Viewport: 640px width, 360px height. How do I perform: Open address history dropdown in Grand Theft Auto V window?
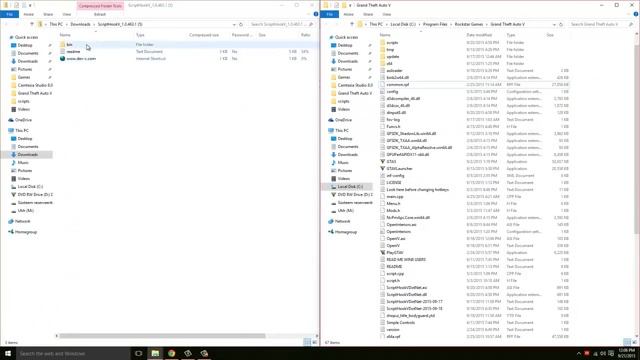pyautogui.click(x=554, y=24)
